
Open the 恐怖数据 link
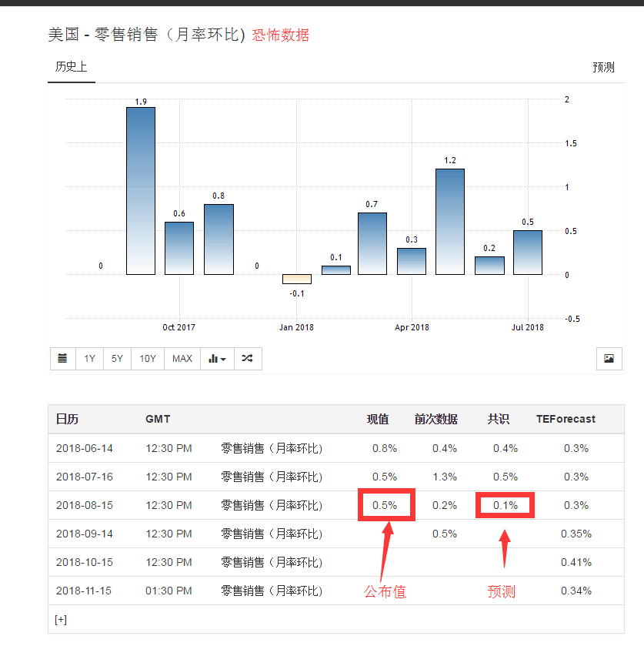point(282,35)
